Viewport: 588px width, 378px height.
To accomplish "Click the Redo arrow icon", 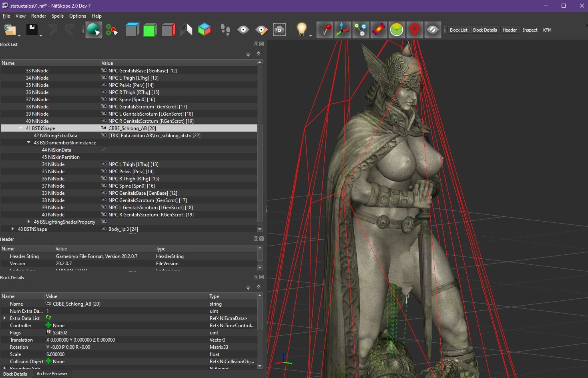I will tap(70, 30).
